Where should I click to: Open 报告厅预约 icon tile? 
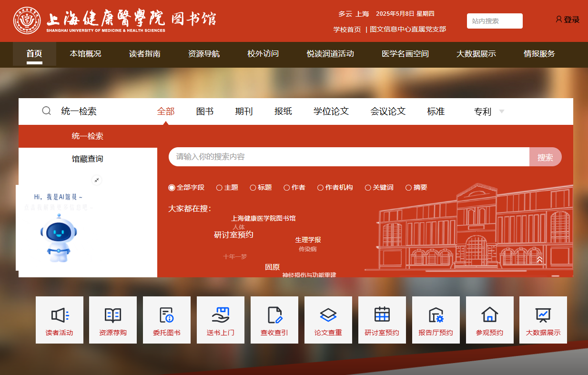436,315
